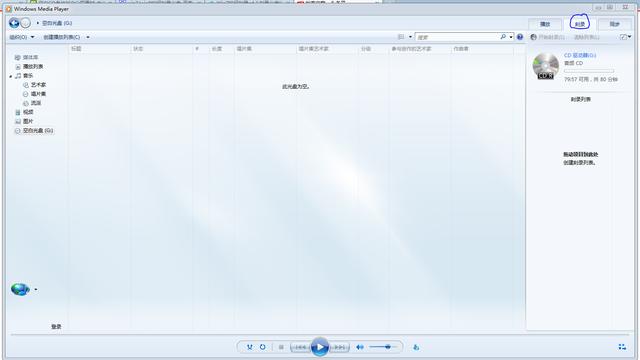Viewport: 640px width, 360px height.
Task: Click the globe online stores icon
Action: pyautogui.click(x=20, y=289)
